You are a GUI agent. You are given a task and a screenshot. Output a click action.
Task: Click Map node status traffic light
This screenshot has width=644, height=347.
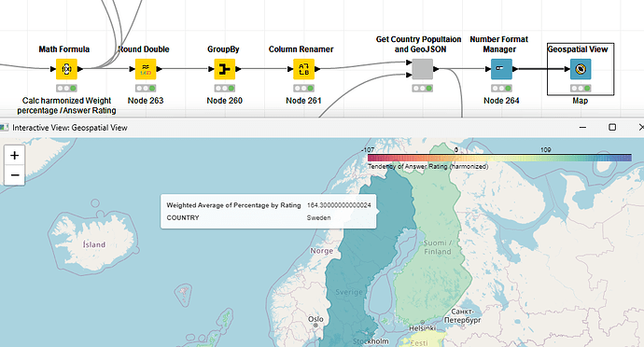tap(581, 89)
